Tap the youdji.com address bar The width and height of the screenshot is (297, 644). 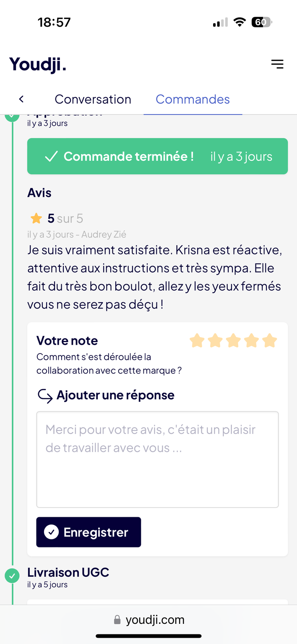(149, 620)
